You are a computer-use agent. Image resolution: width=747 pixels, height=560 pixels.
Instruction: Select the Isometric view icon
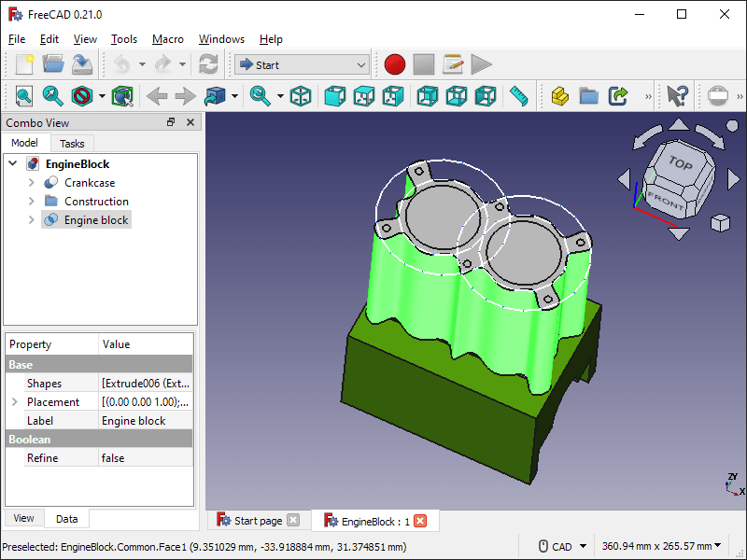pos(302,95)
